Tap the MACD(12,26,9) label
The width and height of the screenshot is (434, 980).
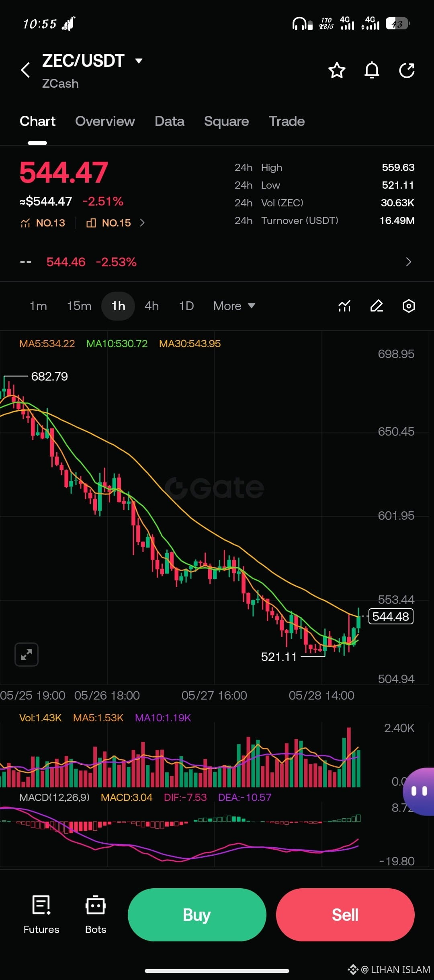pyautogui.click(x=55, y=797)
